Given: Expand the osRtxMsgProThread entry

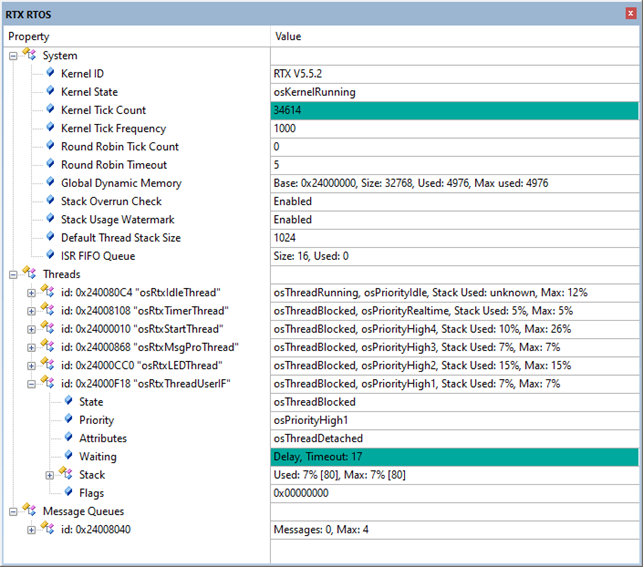Looking at the screenshot, I should tap(31, 348).
